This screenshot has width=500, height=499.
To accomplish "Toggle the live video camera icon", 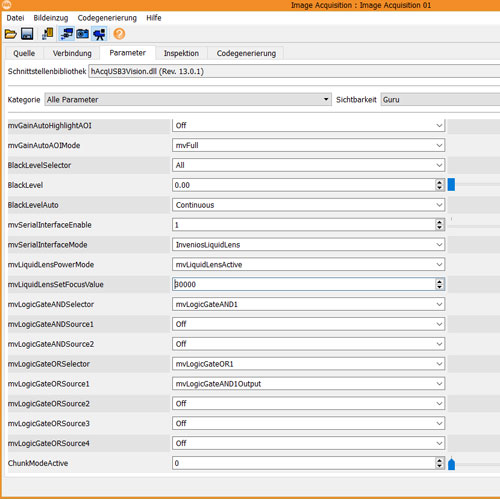I will pos(99,34).
